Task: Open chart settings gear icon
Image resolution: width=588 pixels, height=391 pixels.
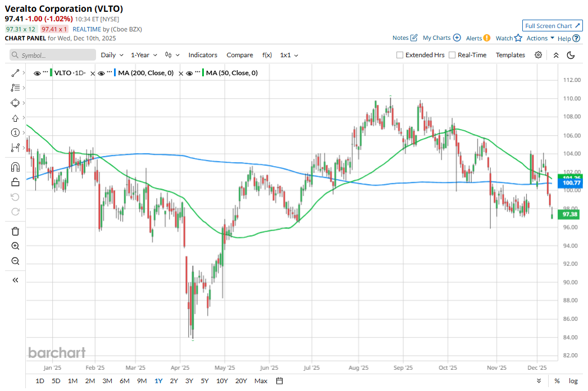Action: point(538,55)
